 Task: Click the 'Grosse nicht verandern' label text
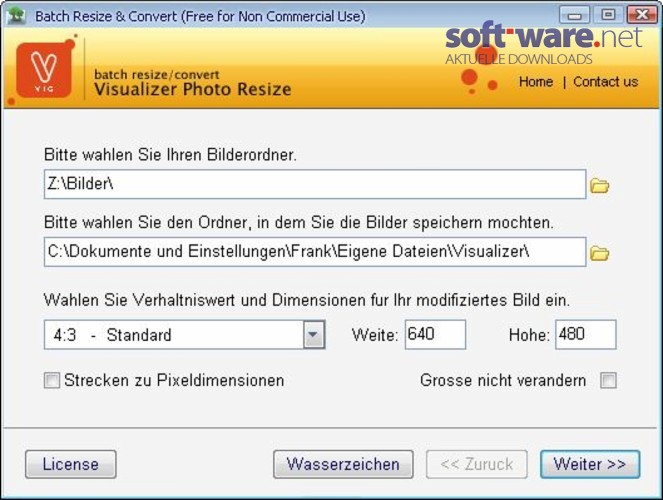(x=503, y=380)
